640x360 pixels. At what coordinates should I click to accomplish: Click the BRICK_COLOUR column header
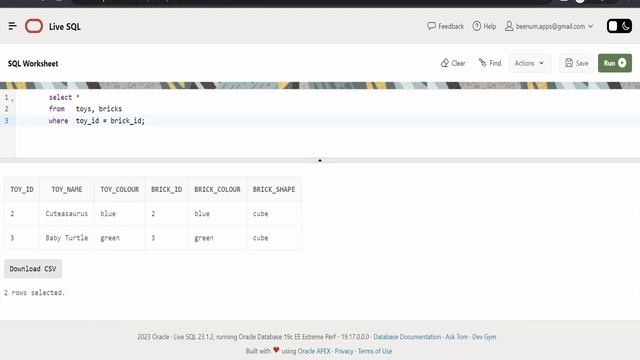point(217,189)
